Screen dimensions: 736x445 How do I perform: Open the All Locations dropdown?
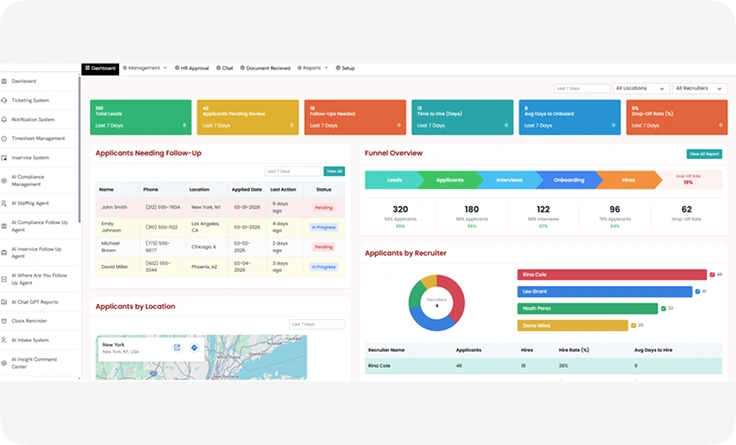(x=641, y=88)
